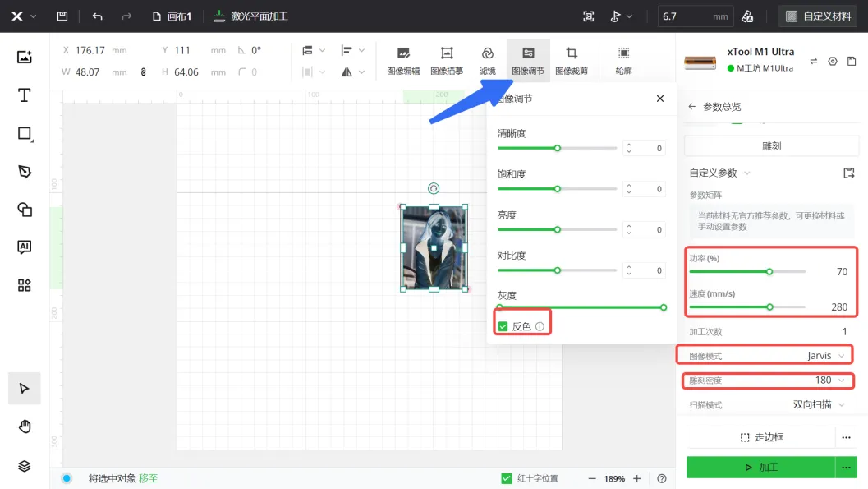Click the save file icon
This screenshot has height=489, width=868.
coord(62,16)
